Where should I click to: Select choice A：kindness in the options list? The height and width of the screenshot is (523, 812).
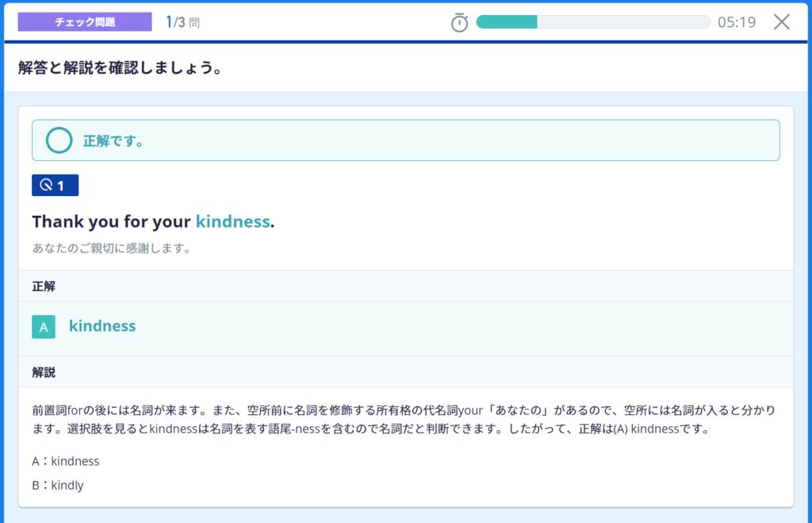pos(66,461)
